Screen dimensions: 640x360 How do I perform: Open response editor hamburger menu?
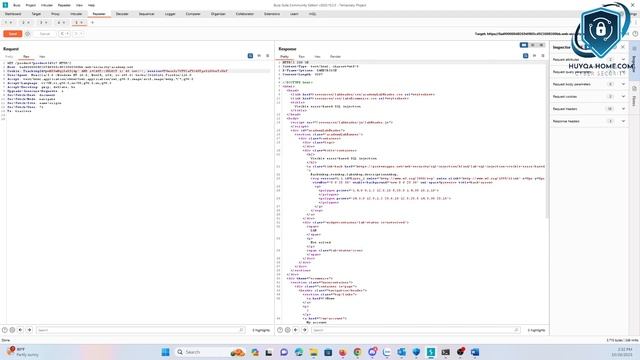[543, 56]
